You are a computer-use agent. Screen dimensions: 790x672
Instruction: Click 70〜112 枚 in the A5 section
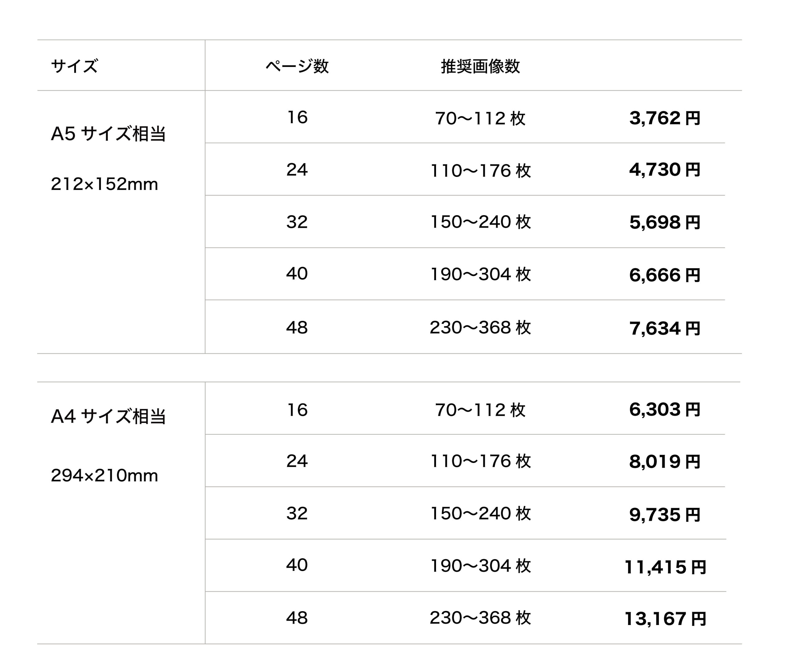[480, 118]
